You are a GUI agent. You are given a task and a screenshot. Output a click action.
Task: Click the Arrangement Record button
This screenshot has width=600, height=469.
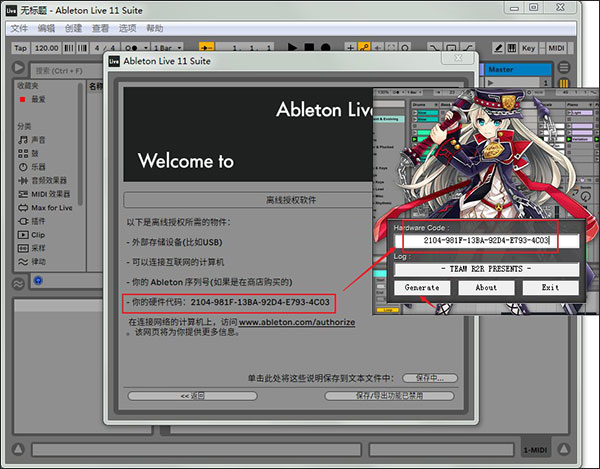(x=326, y=48)
